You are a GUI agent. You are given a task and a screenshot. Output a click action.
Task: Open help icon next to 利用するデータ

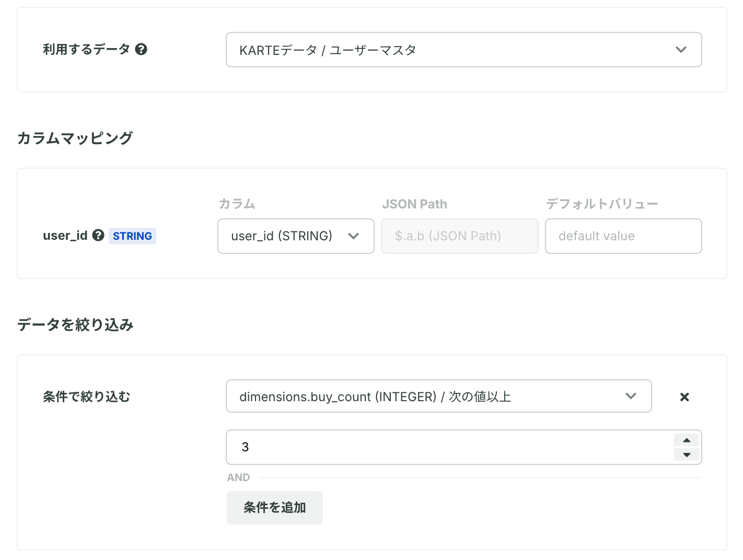pos(141,49)
